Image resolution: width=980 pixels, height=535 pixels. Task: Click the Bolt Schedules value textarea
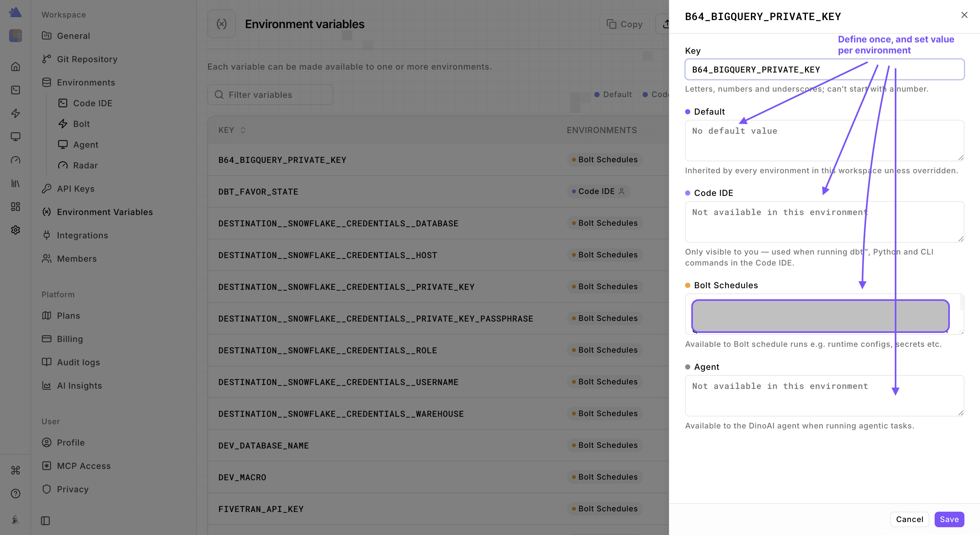(x=824, y=314)
